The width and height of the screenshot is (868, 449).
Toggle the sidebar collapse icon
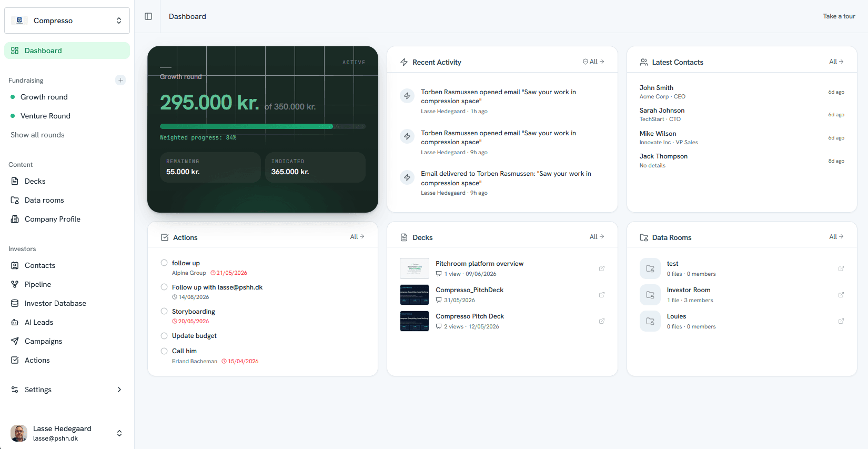pyautogui.click(x=148, y=16)
